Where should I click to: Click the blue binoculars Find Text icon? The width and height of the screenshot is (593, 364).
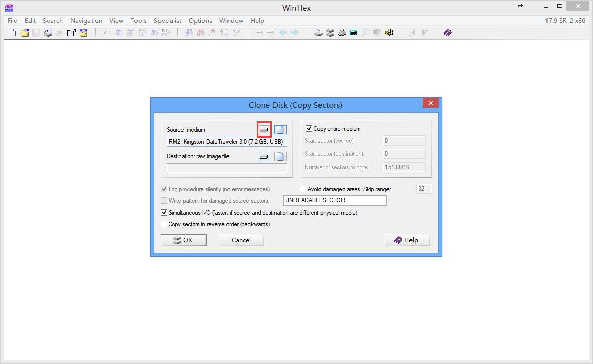[189, 33]
